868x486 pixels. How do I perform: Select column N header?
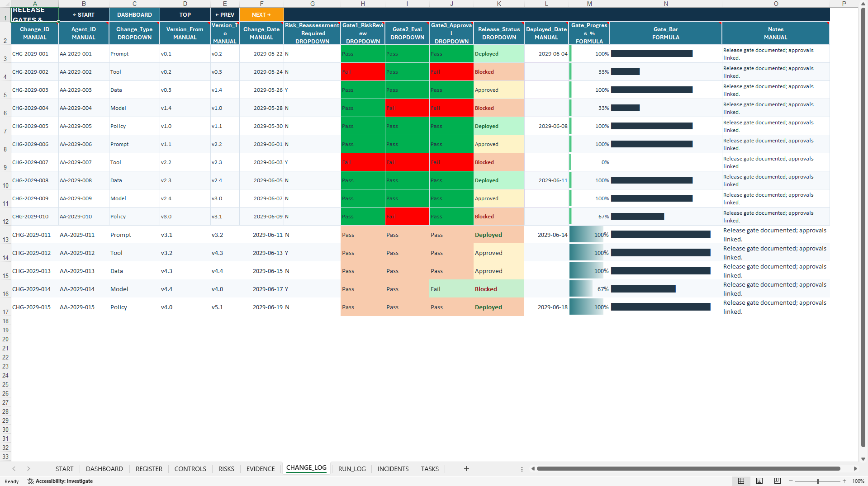coord(666,4)
